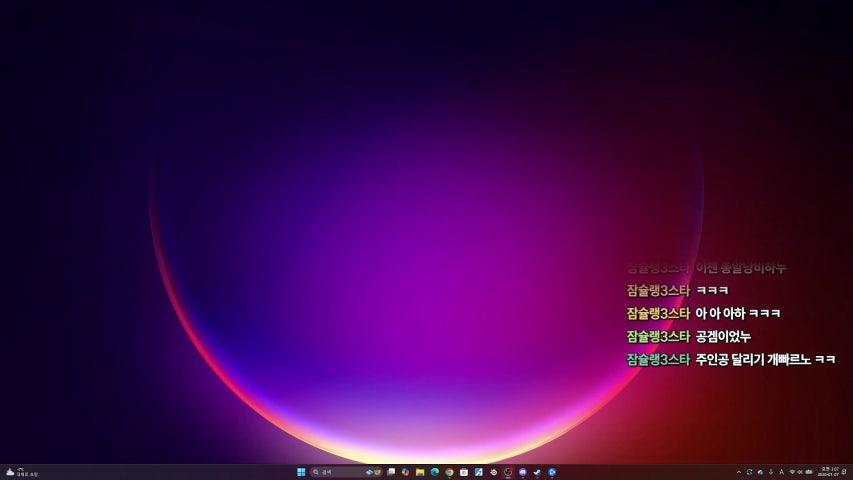
Task: Expand the hidden system tray icons
Action: 739,472
